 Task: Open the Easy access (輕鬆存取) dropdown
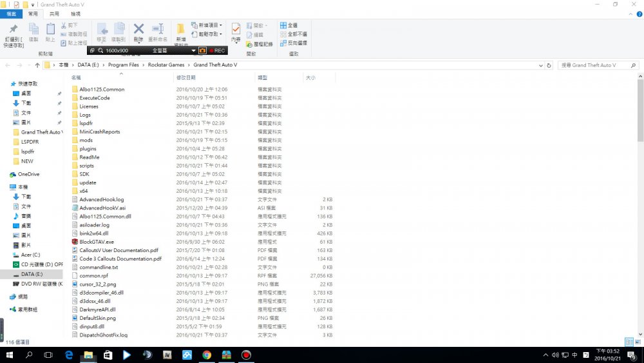pyautogui.click(x=207, y=34)
